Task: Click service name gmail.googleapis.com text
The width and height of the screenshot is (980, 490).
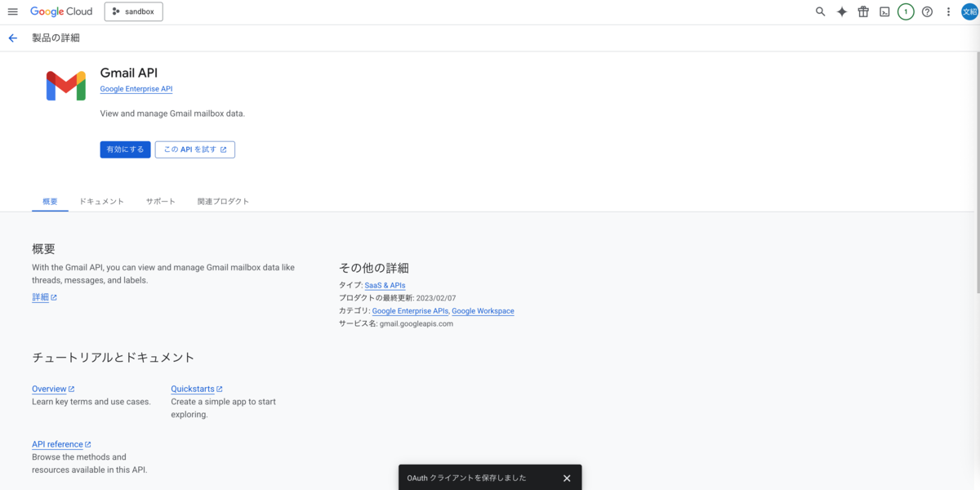Action: point(416,323)
